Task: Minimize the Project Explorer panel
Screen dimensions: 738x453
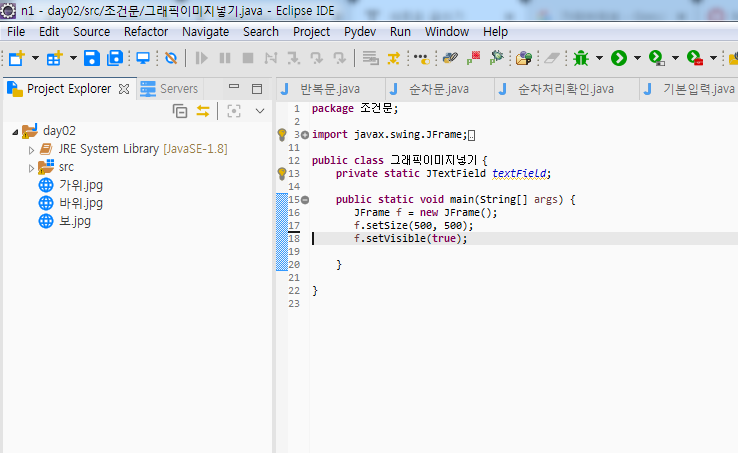Action: pos(234,87)
